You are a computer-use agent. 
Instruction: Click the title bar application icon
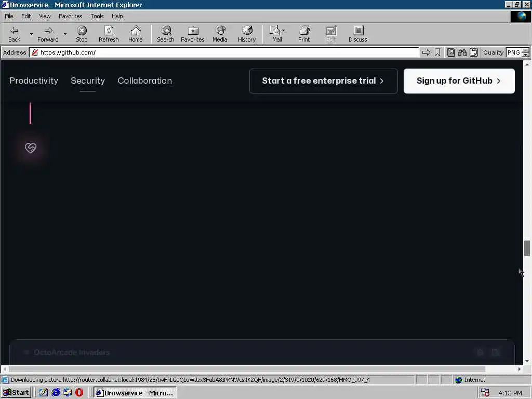(x=5, y=5)
